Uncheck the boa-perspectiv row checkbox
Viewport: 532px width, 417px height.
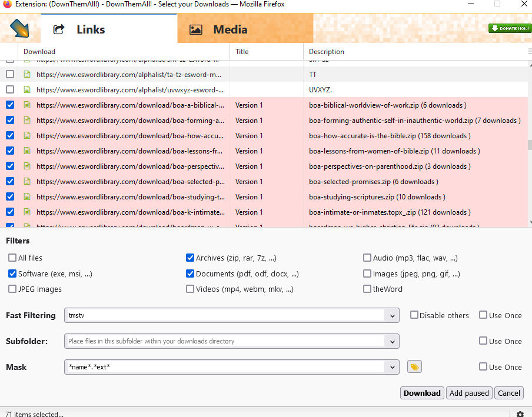10,166
